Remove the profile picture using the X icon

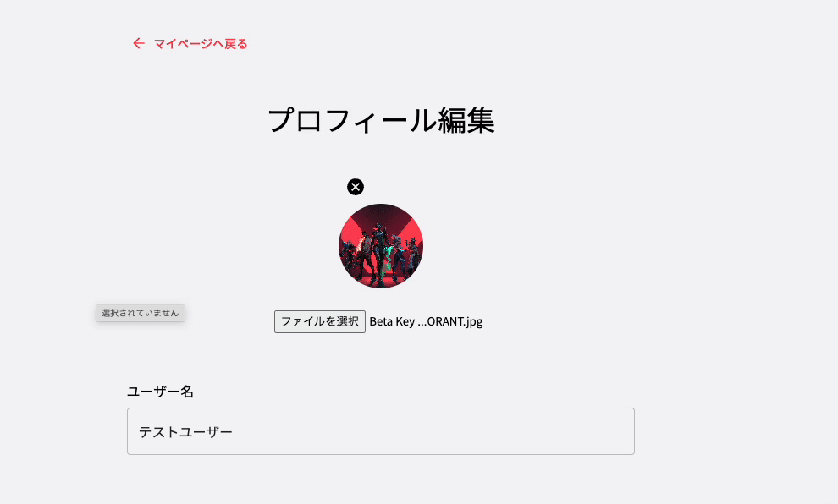pyautogui.click(x=356, y=187)
